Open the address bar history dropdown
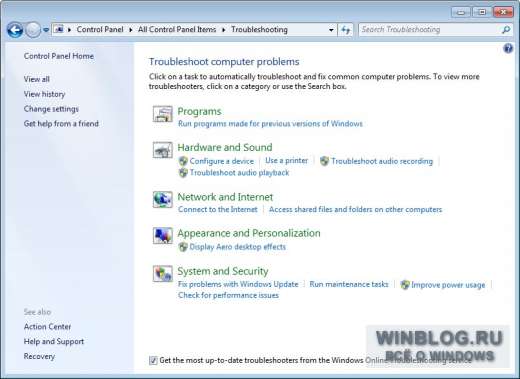This screenshot has width=520, height=379. coord(331,30)
